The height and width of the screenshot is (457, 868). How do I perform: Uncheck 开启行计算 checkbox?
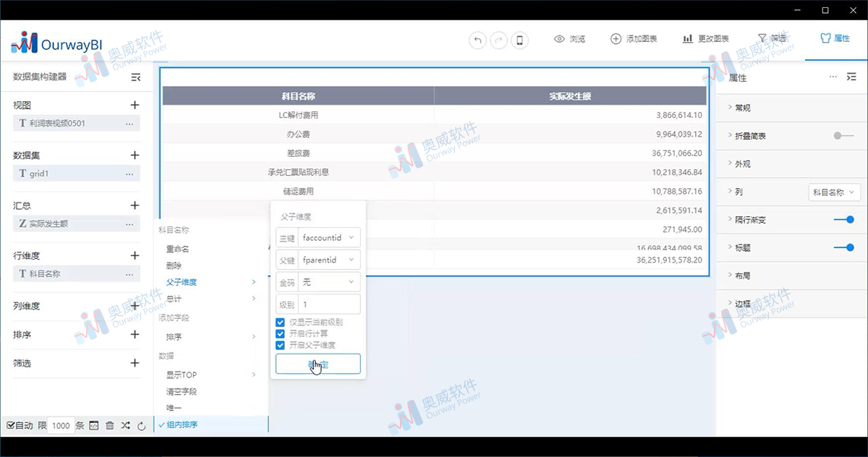(280, 333)
